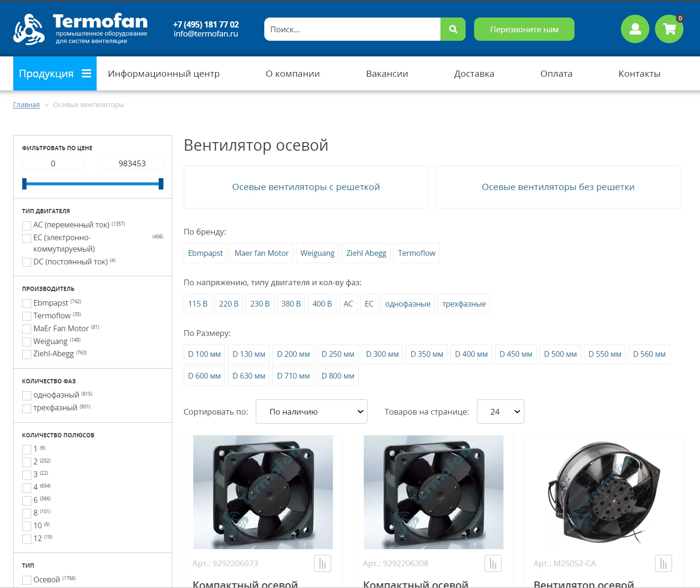
Task: Open Оплата menu item
Action: [x=556, y=73]
